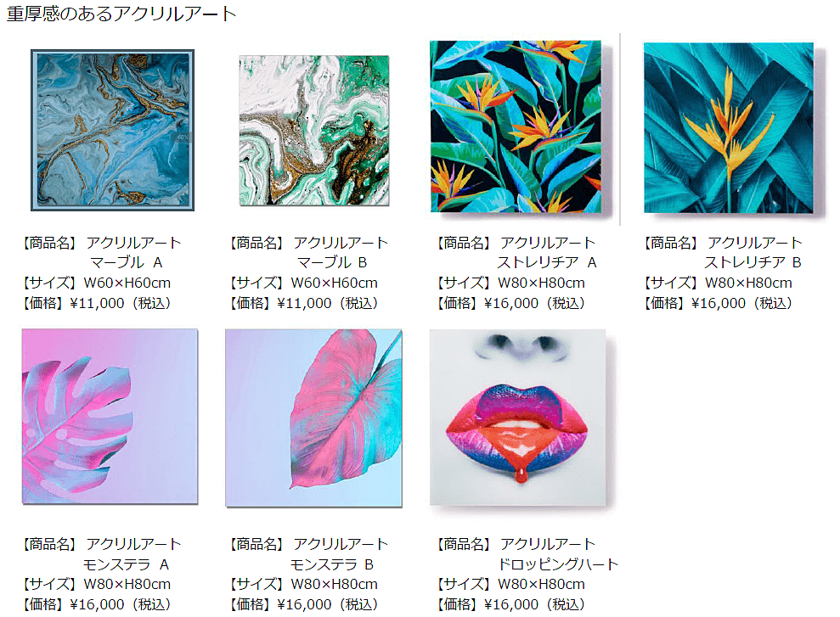Click the ストレリチア B product name text

click(753, 262)
